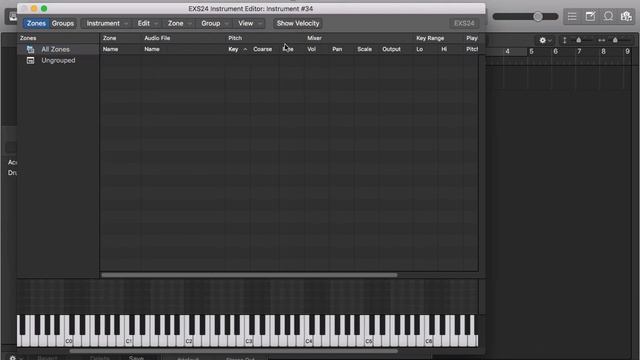Image resolution: width=640 pixels, height=360 pixels.
Task: Open the View dropdown menu
Action: (249, 23)
